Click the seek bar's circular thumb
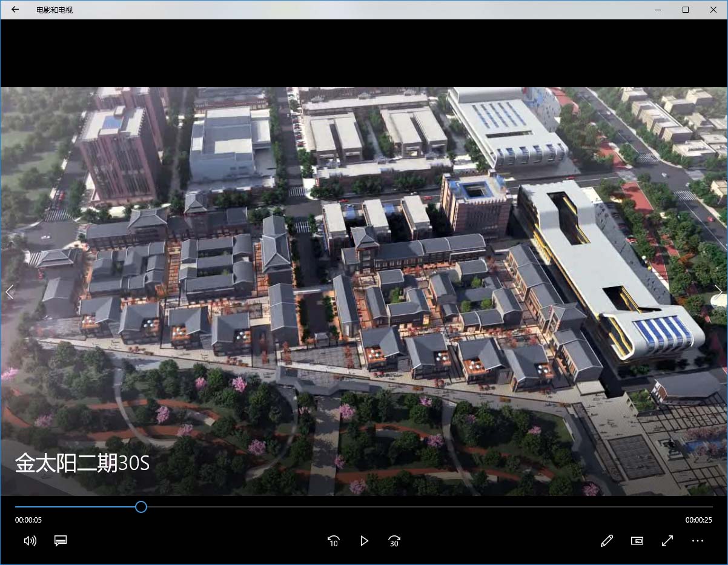The width and height of the screenshot is (728, 565). [x=141, y=507]
